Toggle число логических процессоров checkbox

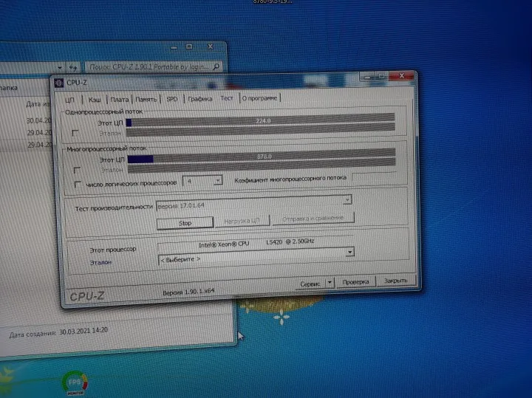[78, 184]
